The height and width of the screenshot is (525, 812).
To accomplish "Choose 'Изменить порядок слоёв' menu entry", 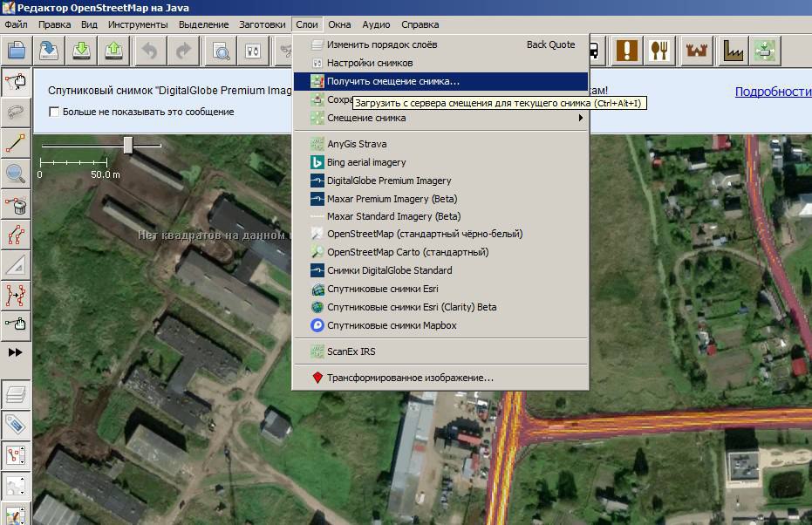I will tap(441, 45).
